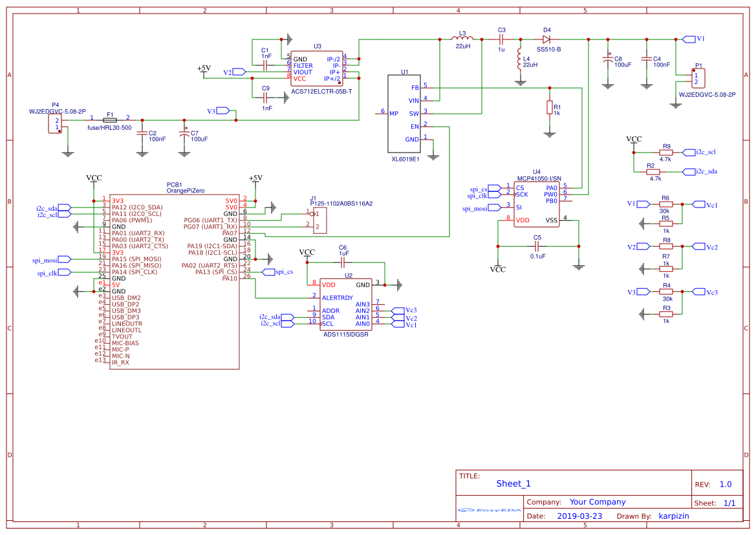Select connector P1 WJ2EDGVC-5.08-2P
Screen dimensions: 756x535
[x=699, y=78]
